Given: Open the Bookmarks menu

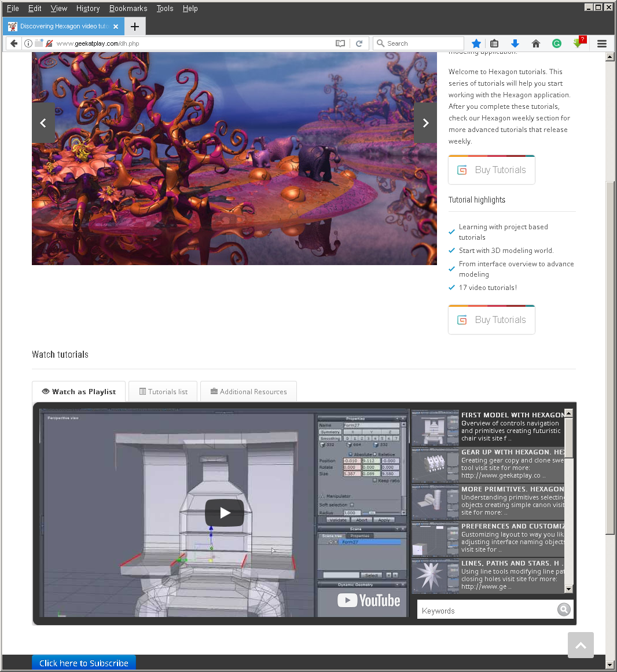Looking at the screenshot, I should pos(128,9).
